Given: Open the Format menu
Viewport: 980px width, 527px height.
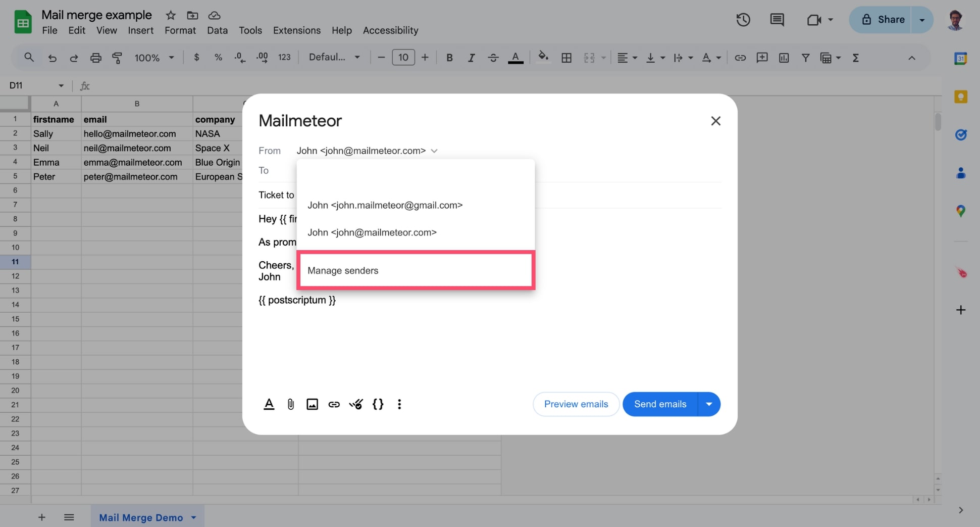Looking at the screenshot, I should point(180,30).
